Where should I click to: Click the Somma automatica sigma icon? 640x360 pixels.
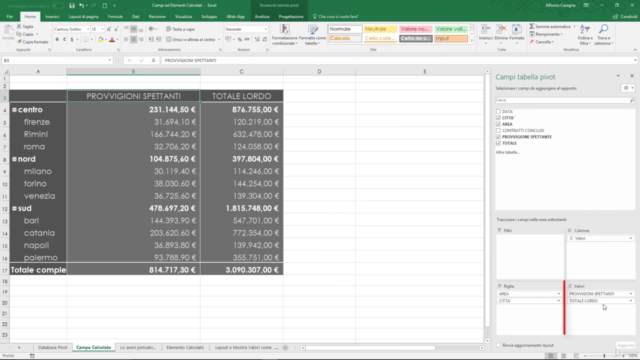[x=532, y=27]
